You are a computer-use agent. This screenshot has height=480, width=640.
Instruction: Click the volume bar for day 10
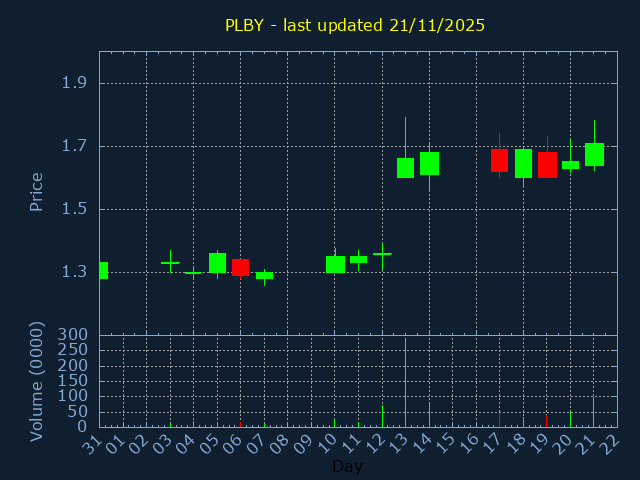point(334,423)
